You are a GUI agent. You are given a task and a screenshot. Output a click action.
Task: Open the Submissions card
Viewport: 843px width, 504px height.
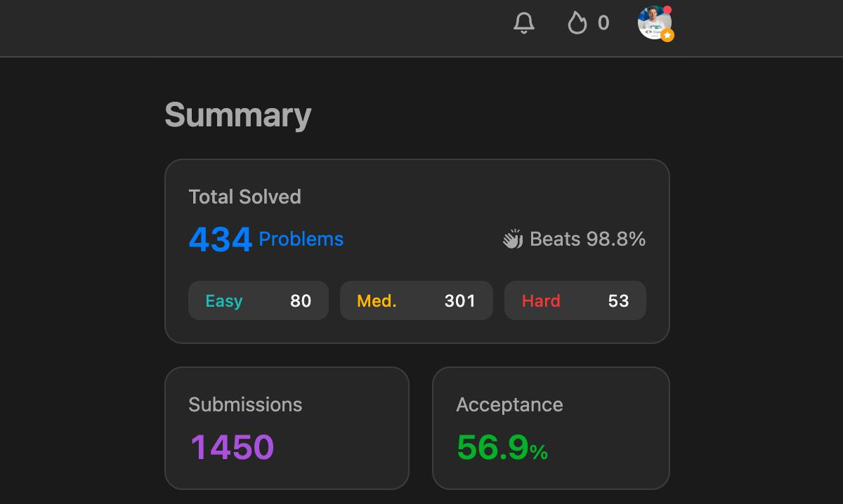287,427
